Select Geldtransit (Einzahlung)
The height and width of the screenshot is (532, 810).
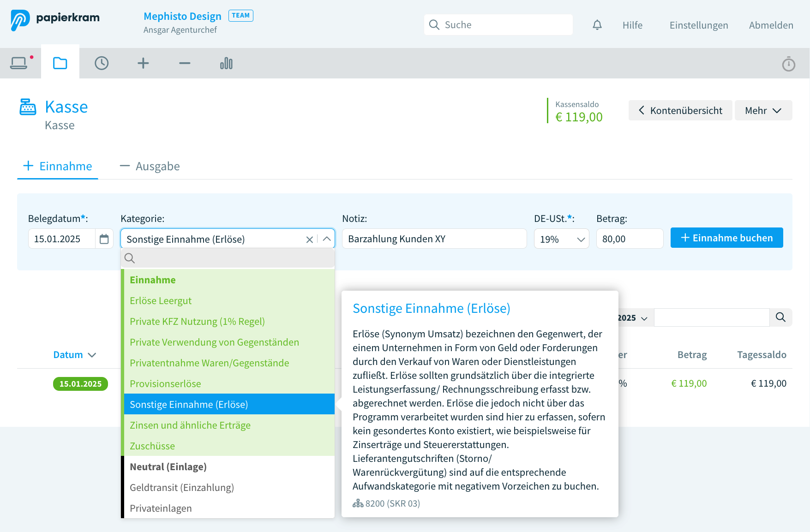pyautogui.click(x=229, y=488)
